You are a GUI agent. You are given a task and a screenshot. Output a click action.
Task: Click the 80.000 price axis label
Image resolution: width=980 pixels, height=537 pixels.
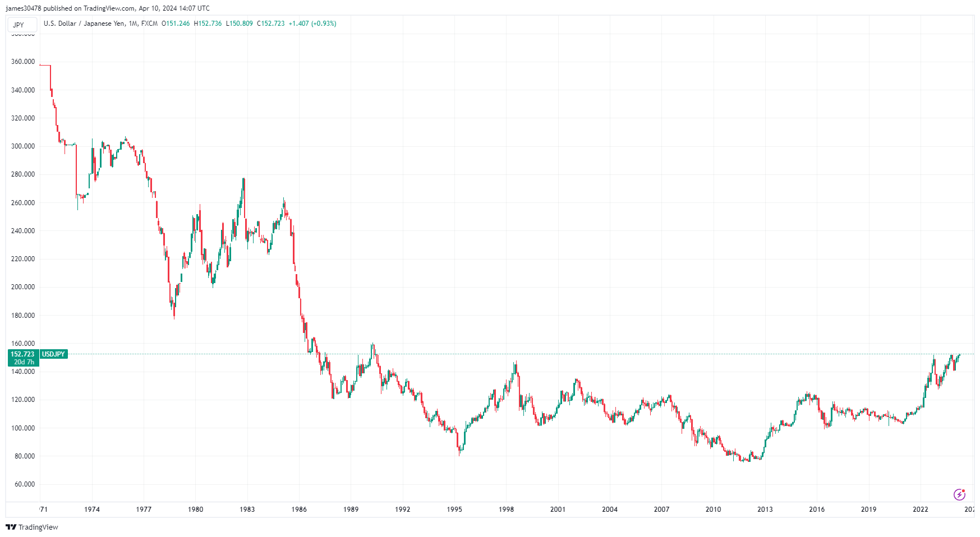click(25, 456)
